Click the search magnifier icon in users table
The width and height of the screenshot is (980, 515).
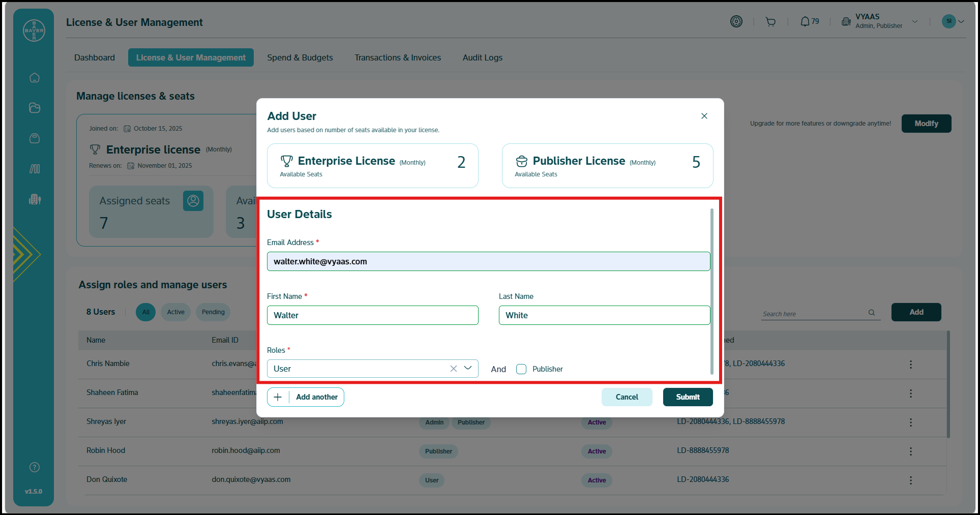coord(871,313)
